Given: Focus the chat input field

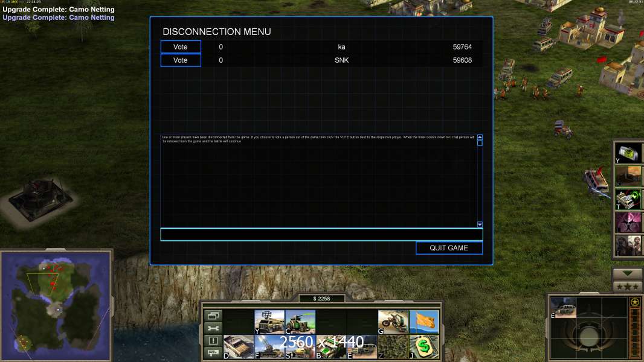Looking at the screenshot, I should click(321, 235).
